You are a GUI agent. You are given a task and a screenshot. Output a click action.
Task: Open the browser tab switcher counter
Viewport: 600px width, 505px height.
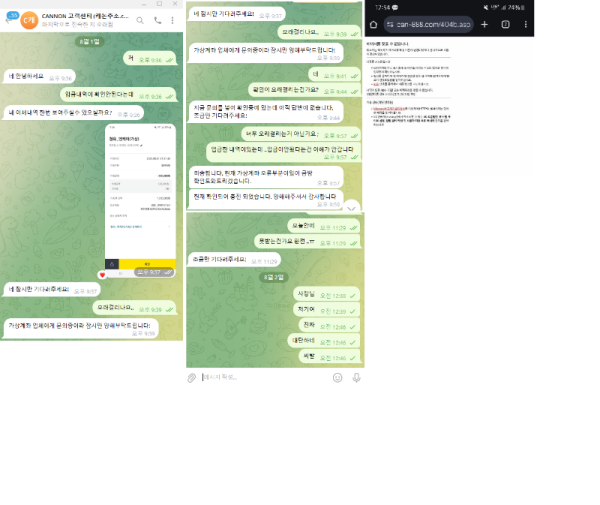pyautogui.click(x=505, y=24)
